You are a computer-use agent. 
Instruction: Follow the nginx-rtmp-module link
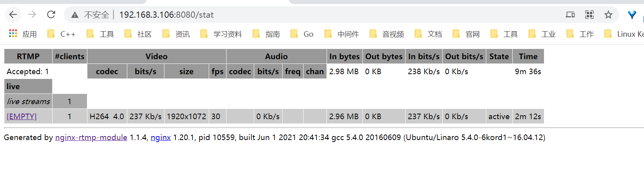pos(91,137)
